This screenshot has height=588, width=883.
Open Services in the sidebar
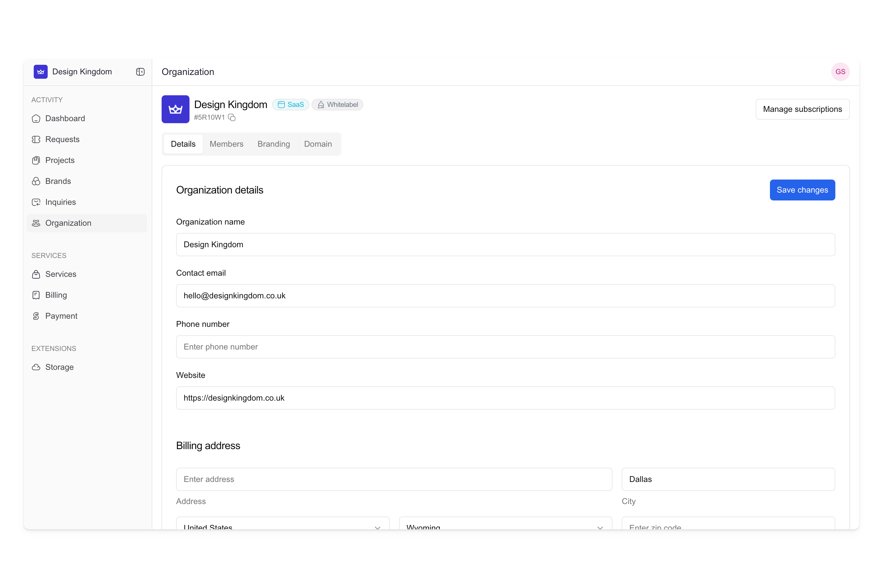[x=87, y=274]
